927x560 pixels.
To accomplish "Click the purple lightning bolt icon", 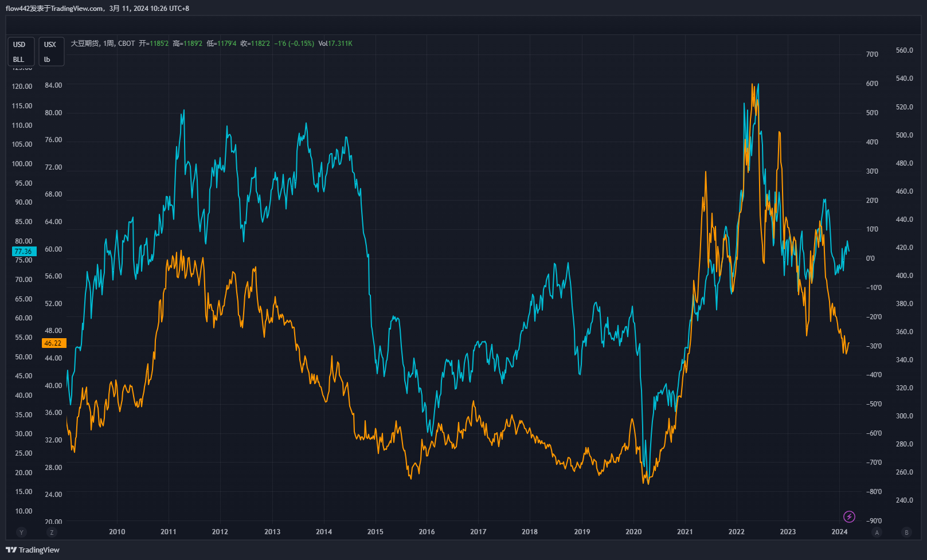I will (849, 517).
